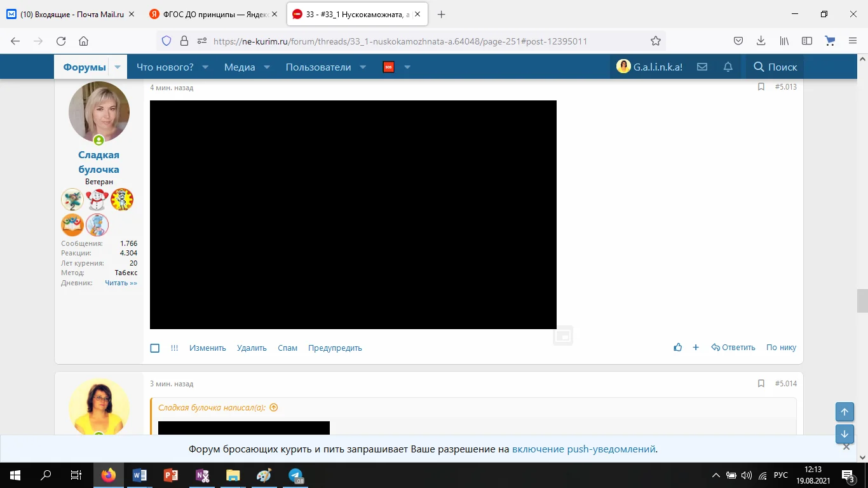Open Telegram from the taskbar
The height and width of the screenshot is (488, 868).
pos(294,475)
